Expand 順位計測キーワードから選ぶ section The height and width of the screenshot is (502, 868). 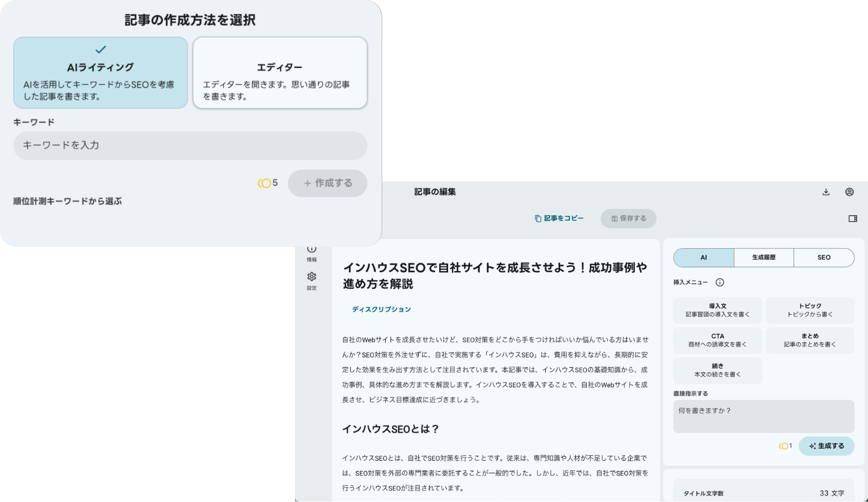pyautogui.click(x=68, y=201)
